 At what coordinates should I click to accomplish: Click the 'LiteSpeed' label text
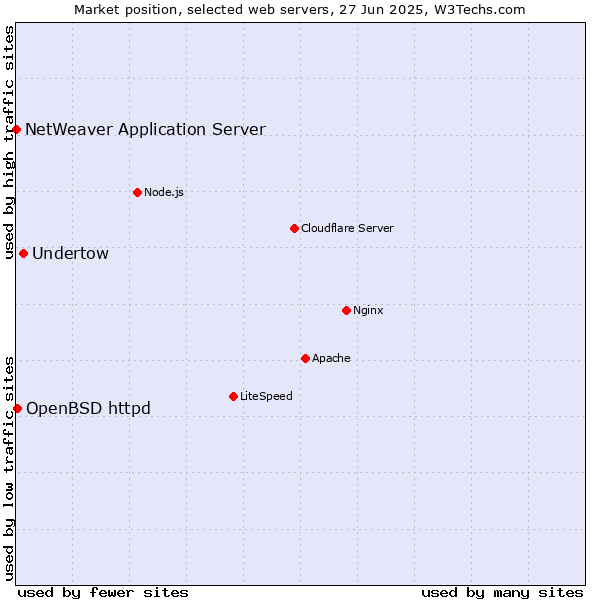tap(266, 396)
